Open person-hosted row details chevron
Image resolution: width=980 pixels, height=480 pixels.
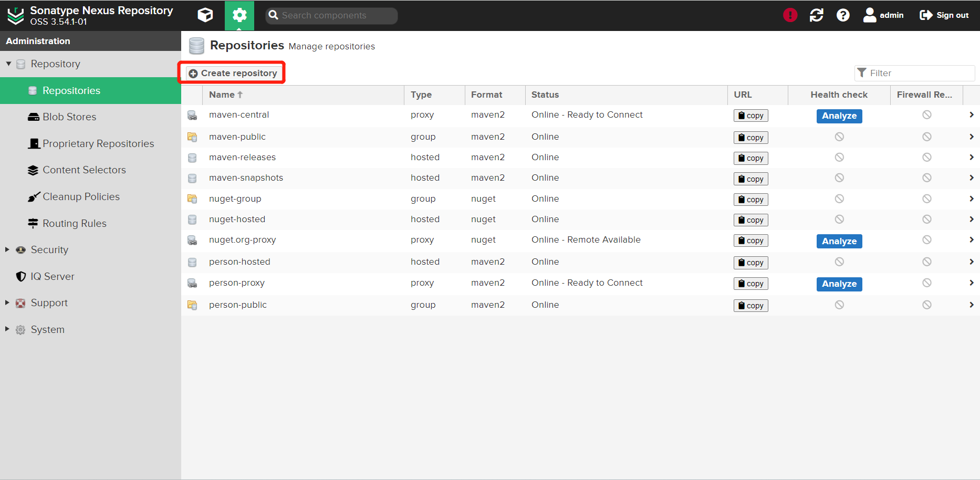pyautogui.click(x=972, y=262)
